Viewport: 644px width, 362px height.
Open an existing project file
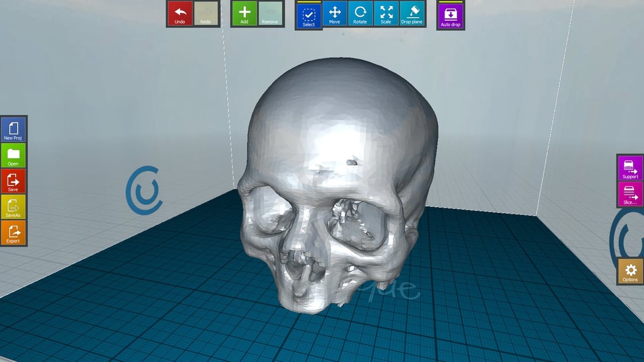tap(13, 155)
